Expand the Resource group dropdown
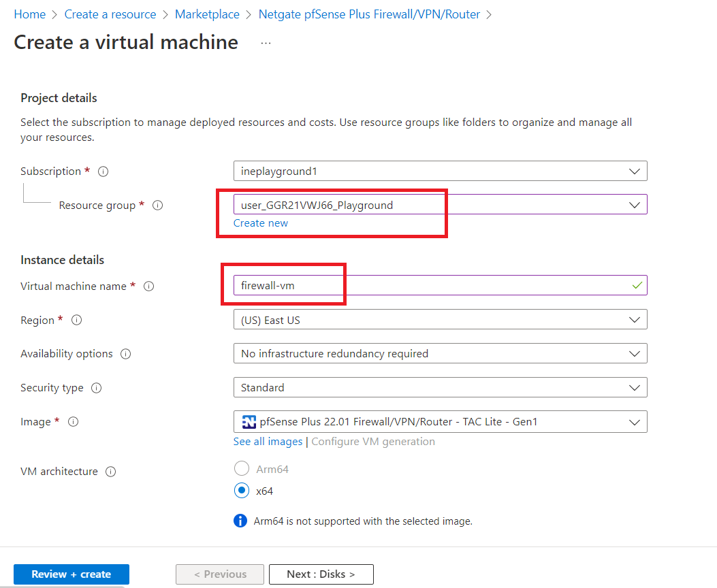Screen dimensions: 717x588 440,205
